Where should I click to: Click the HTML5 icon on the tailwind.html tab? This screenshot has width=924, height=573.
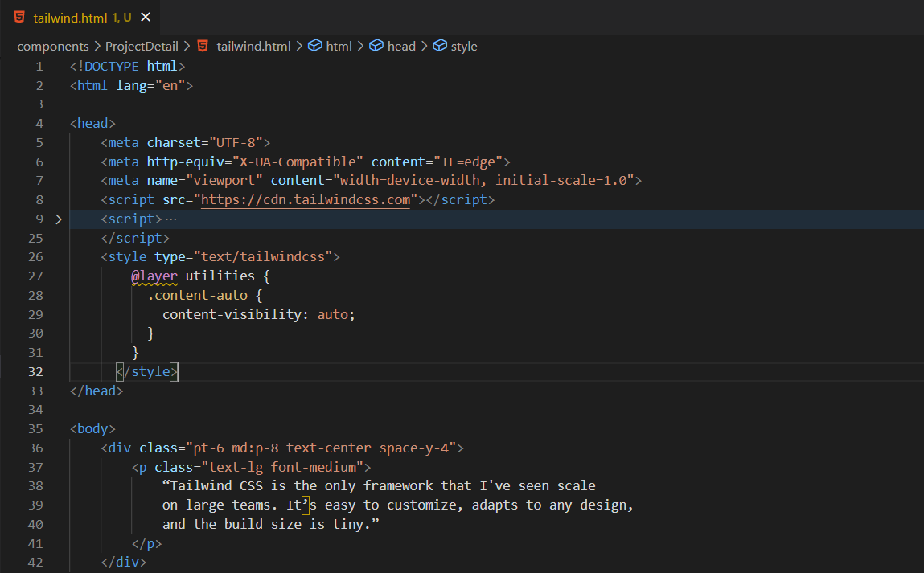tap(19, 17)
